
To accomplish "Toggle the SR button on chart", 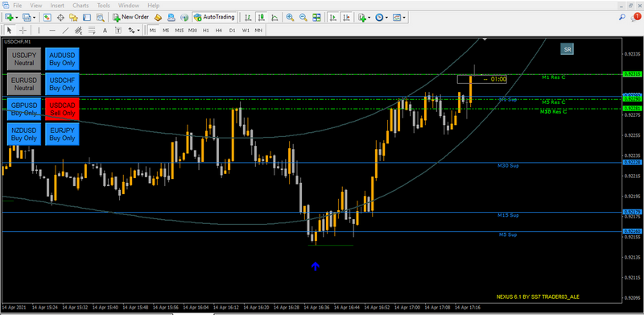I will 568,49.
